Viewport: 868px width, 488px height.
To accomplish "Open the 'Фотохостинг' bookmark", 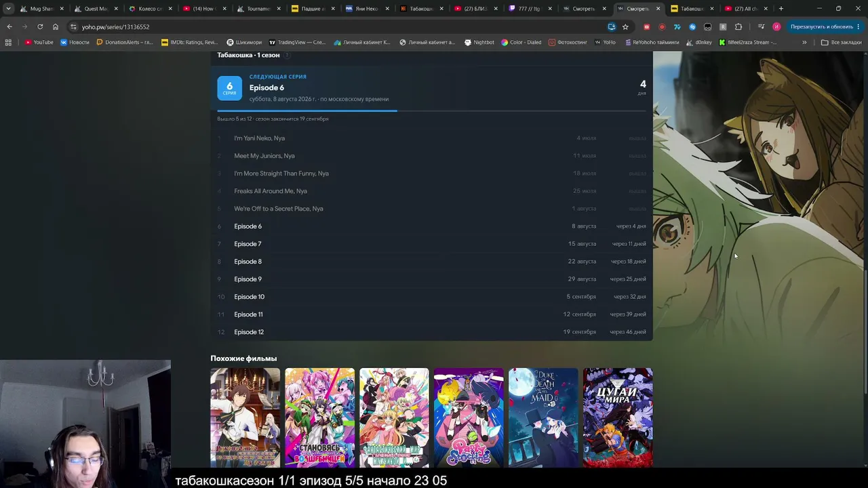I will pos(568,42).
